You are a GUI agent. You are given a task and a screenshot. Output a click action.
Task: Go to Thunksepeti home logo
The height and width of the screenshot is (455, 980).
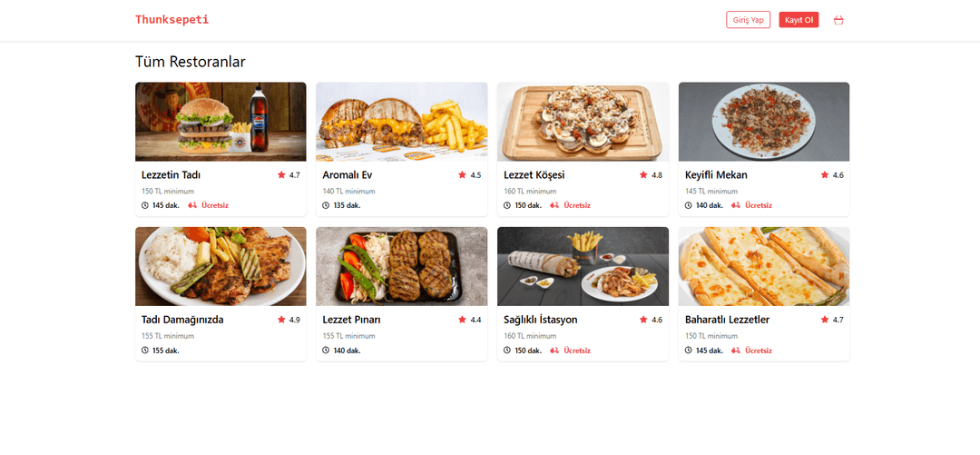click(171, 19)
